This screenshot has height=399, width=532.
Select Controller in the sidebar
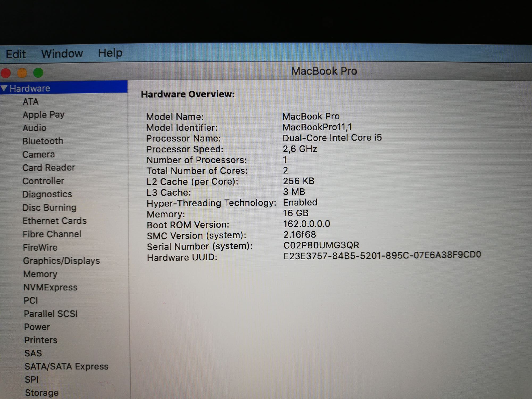pyautogui.click(x=43, y=181)
